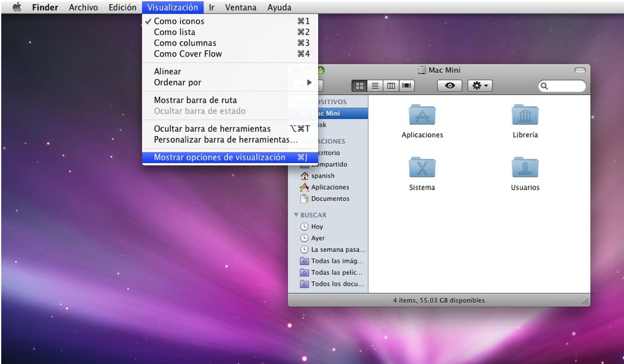Open the Apple menu

tap(17, 7)
